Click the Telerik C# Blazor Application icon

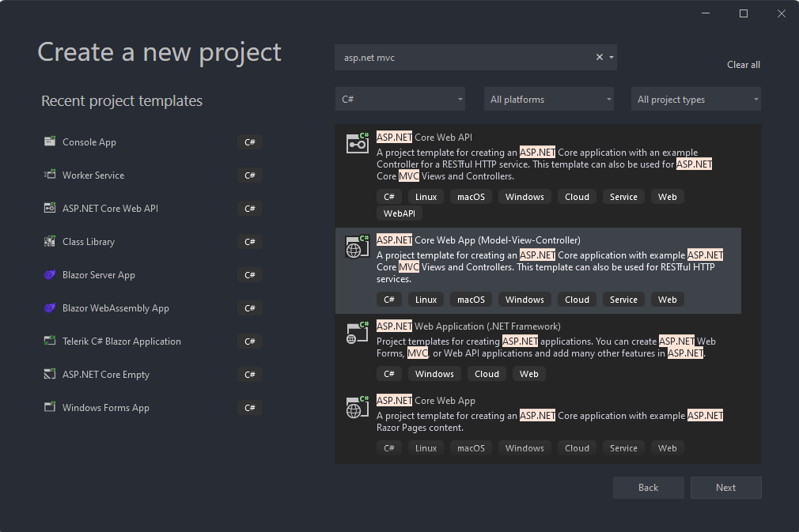click(x=49, y=341)
